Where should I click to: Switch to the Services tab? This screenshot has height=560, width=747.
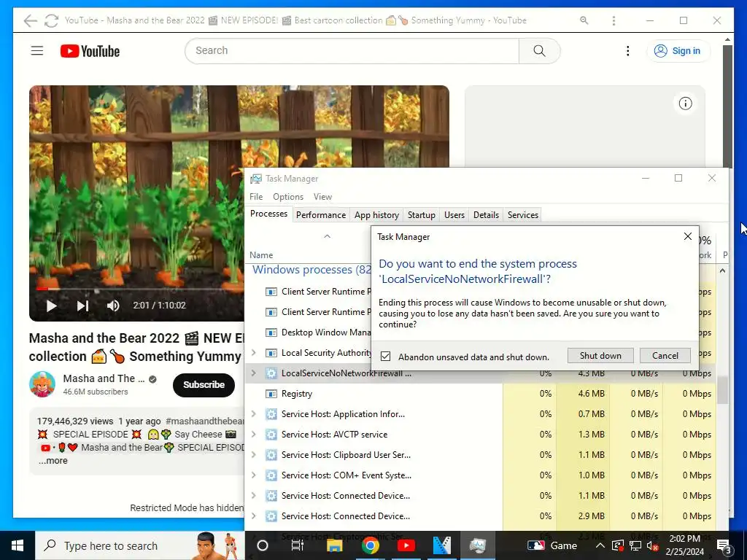522,215
